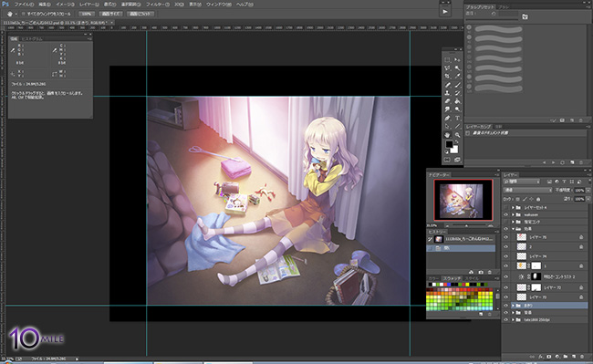Select the Eraser tool
The image size is (593, 364).
447,101
